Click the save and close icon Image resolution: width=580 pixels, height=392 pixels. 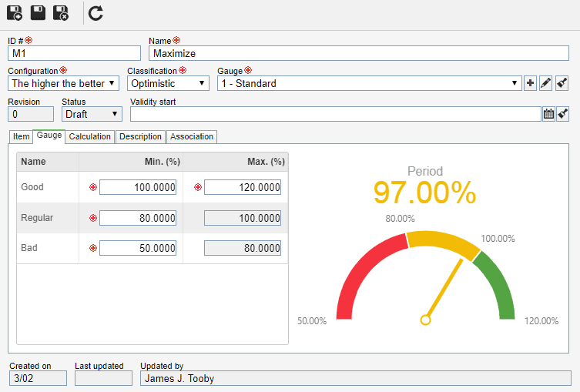click(61, 12)
